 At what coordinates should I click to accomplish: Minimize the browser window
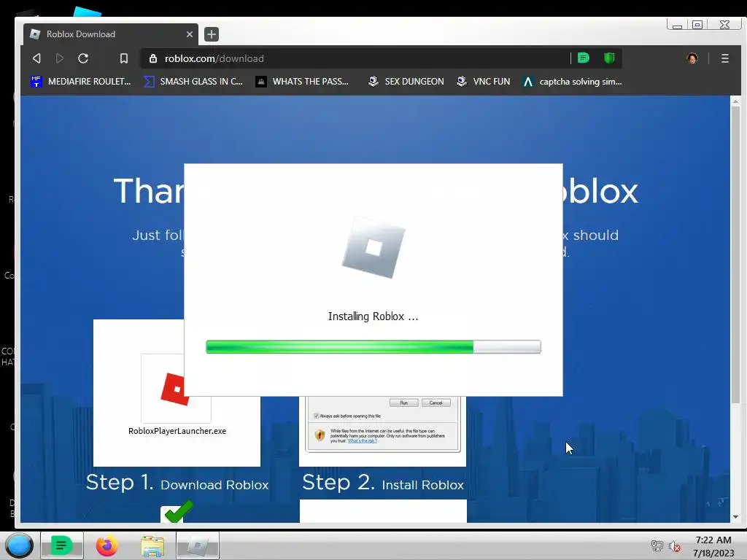(677, 25)
